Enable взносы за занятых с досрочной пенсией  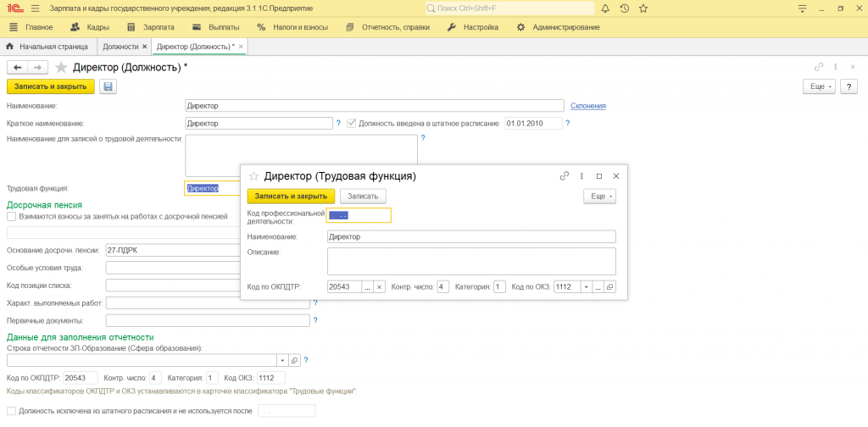tap(12, 216)
